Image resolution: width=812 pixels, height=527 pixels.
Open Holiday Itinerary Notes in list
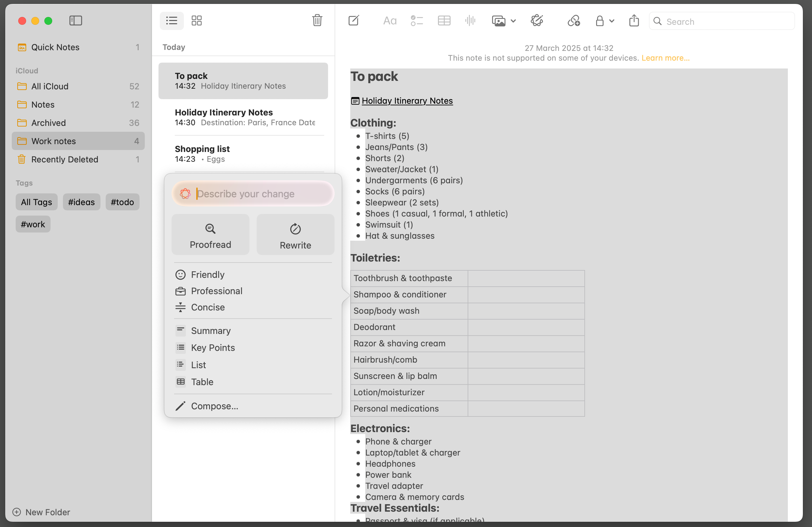tap(243, 117)
